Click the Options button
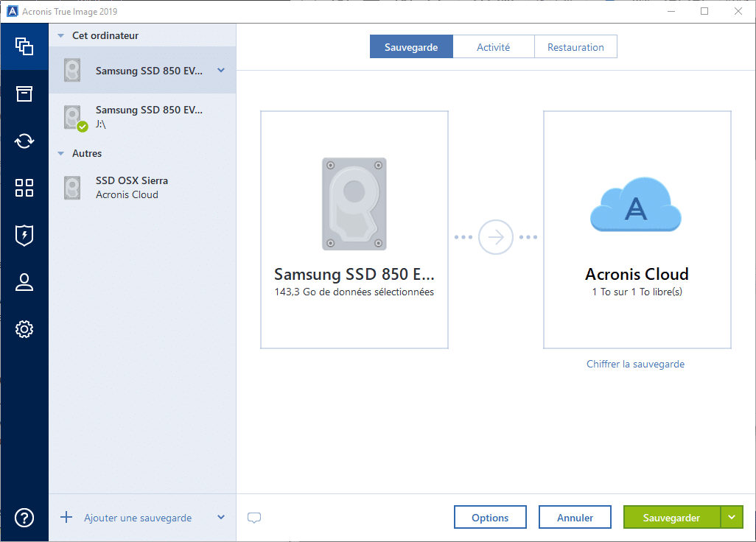The width and height of the screenshot is (756, 542). click(490, 518)
